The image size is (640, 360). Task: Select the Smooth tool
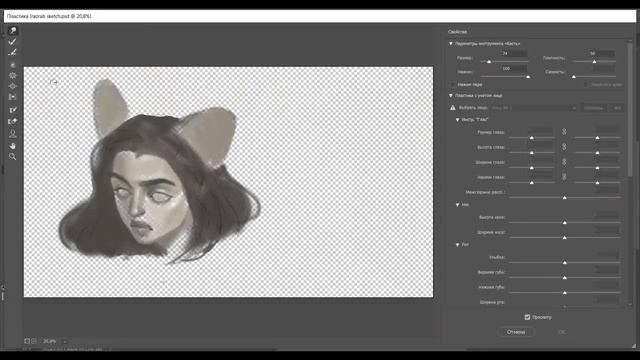tap(13, 52)
